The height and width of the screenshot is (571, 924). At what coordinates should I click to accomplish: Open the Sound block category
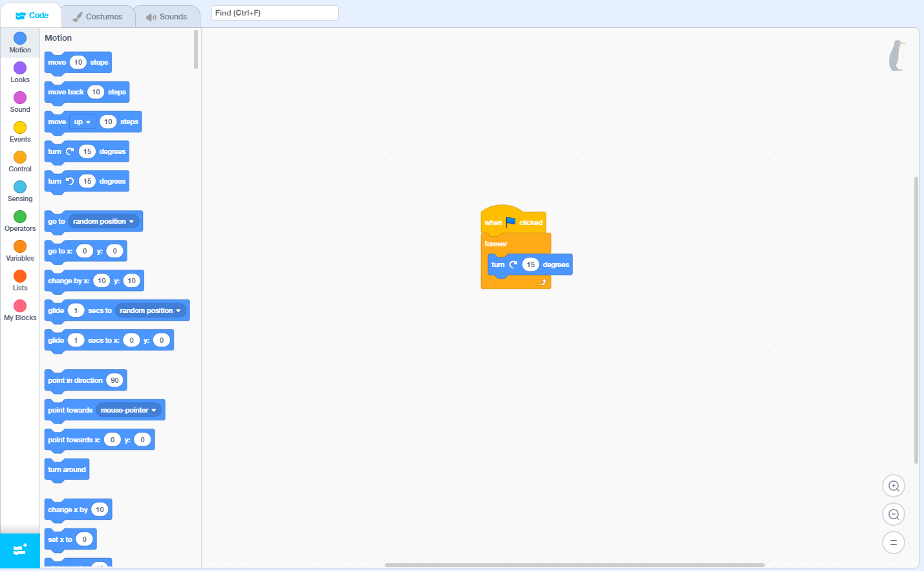19,102
